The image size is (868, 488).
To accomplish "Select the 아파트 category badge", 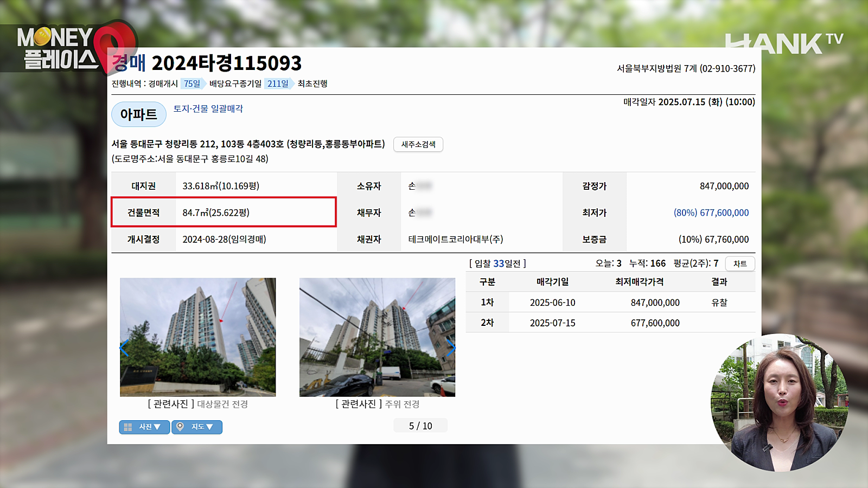I will [x=139, y=114].
